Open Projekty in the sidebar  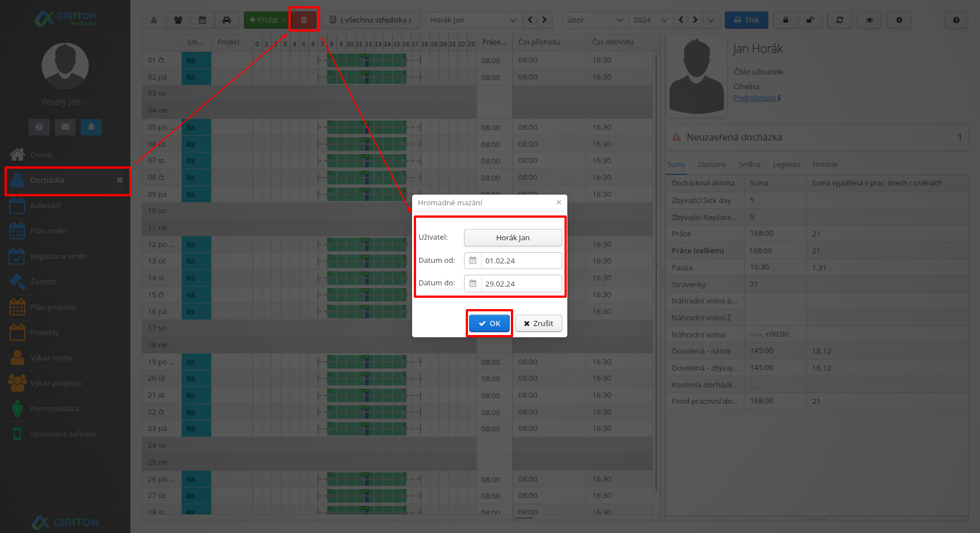[x=65, y=333]
